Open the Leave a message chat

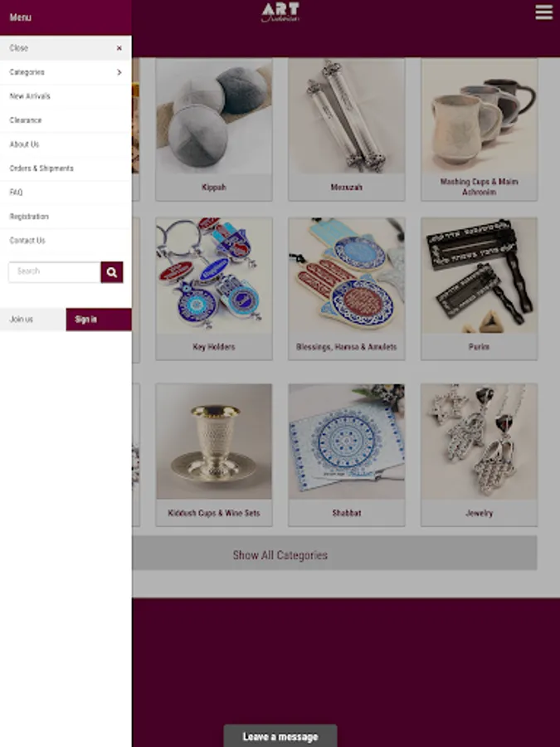pos(280,736)
